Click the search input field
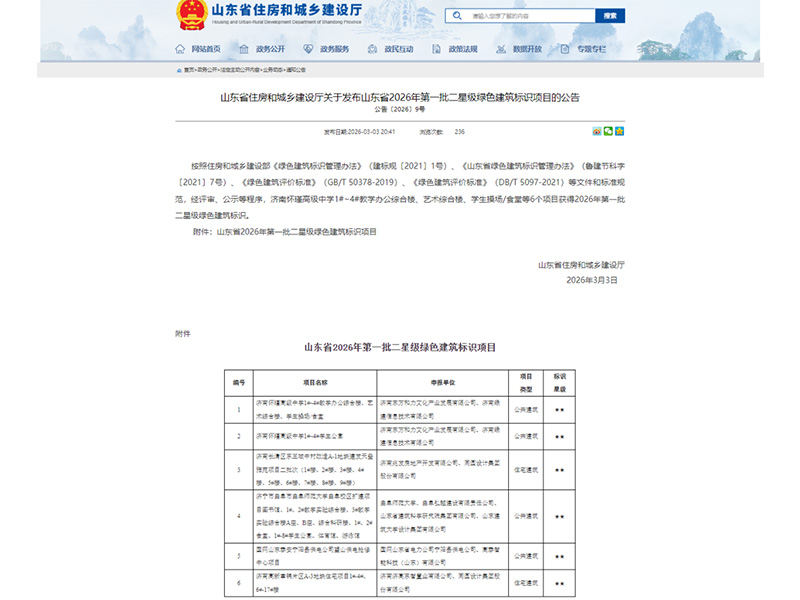 530,15
